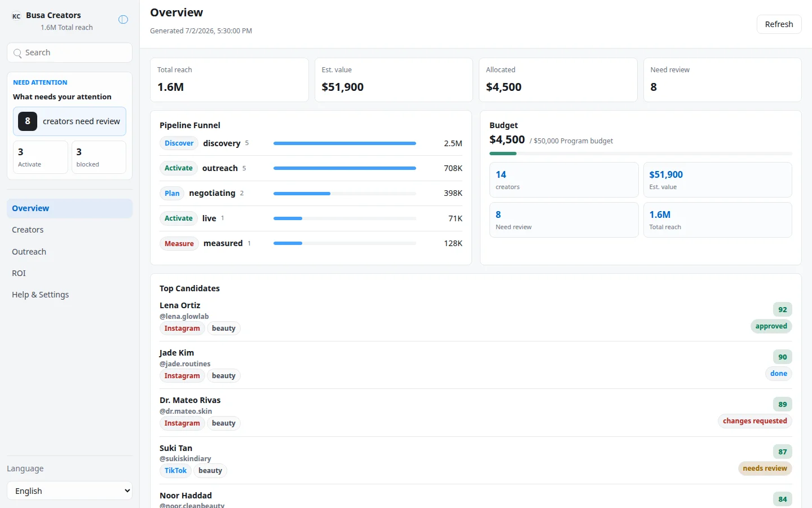Image resolution: width=812 pixels, height=508 pixels.
Task: Click the discovery funnel progress bar
Action: point(345,143)
